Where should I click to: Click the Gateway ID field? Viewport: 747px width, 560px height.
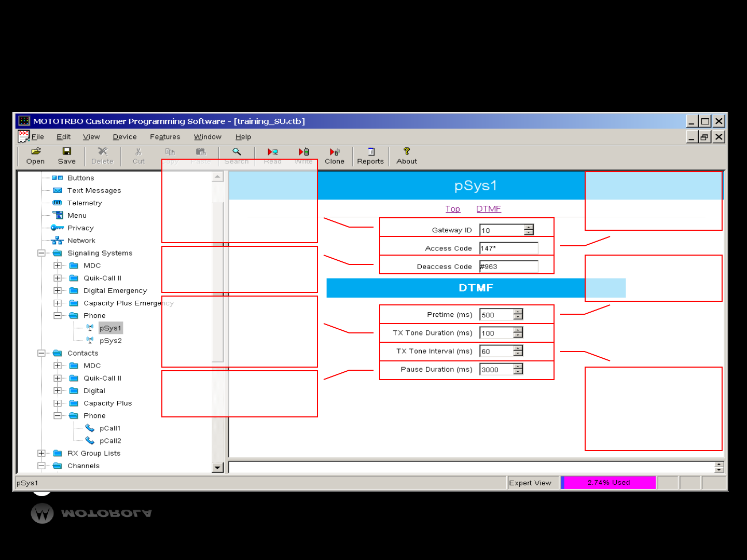502,230
